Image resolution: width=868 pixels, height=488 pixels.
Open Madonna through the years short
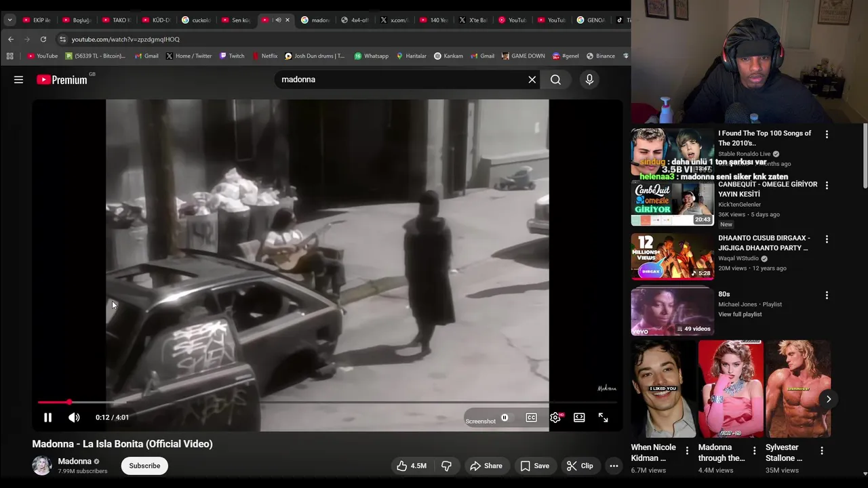coord(730,389)
